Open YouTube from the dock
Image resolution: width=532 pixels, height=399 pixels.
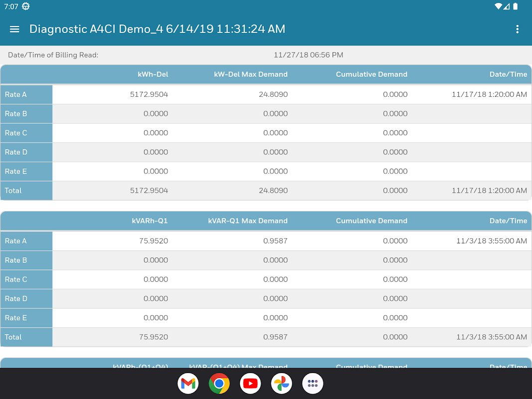point(250,384)
